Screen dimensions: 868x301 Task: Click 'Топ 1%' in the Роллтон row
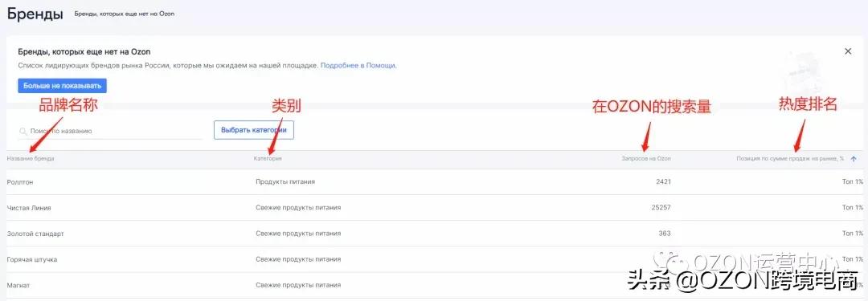click(x=853, y=181)
